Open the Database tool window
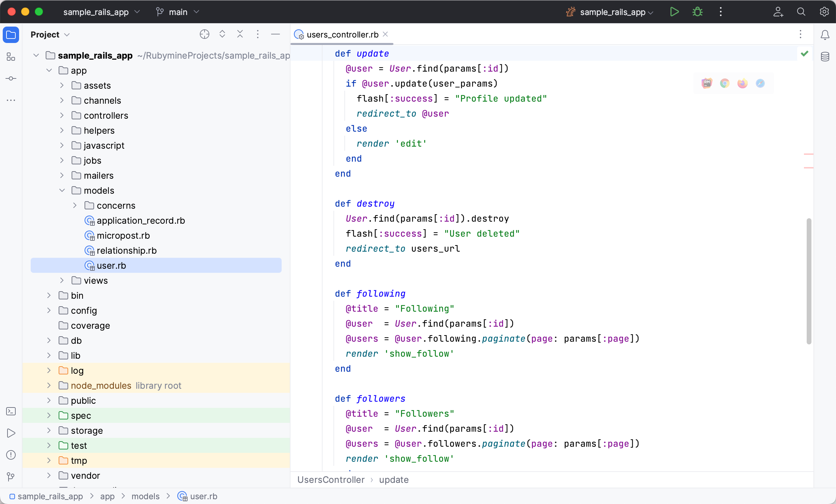This screenshot has width=836, height=504. click(x=825, y=57)
